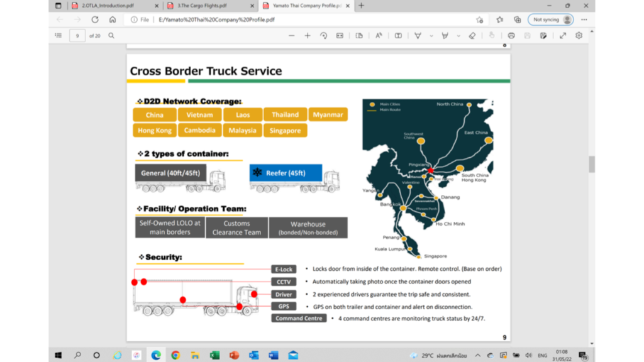Click the 'Singapore' coverage label
Image resolution: width=644 pixels, height=362 pixels.
[285, 131]
